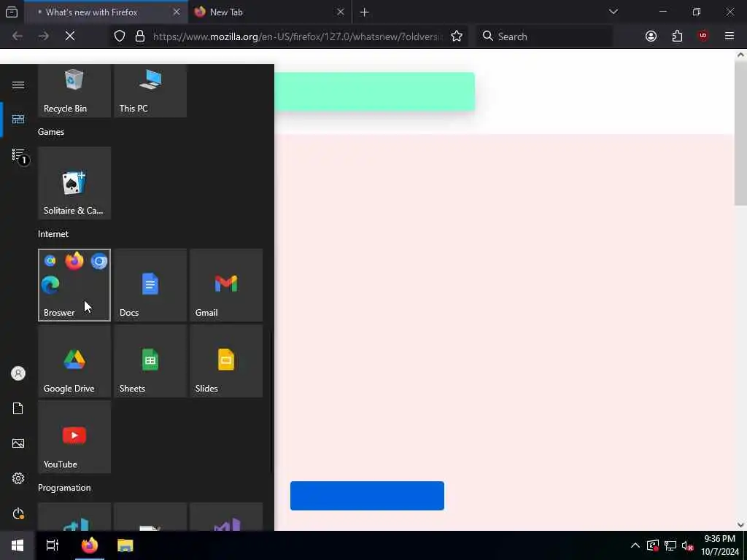This screenshot has width=747, height=560.
Task: Show hidden system tray icons
Action: [x=635, y=545]
